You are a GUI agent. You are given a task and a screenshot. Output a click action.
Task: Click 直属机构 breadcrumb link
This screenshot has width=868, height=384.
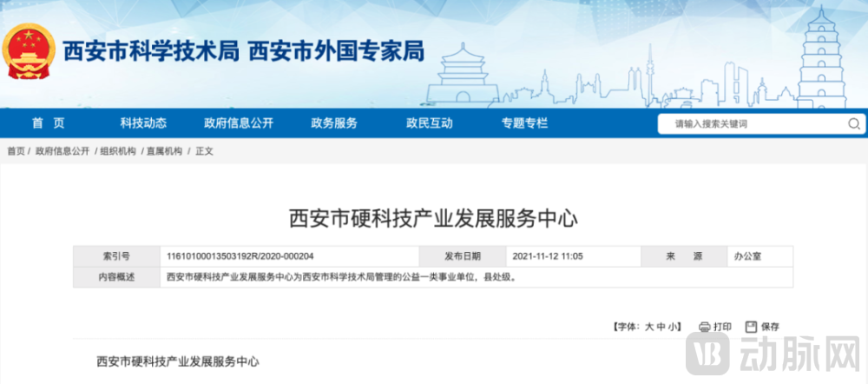(164, 151)
